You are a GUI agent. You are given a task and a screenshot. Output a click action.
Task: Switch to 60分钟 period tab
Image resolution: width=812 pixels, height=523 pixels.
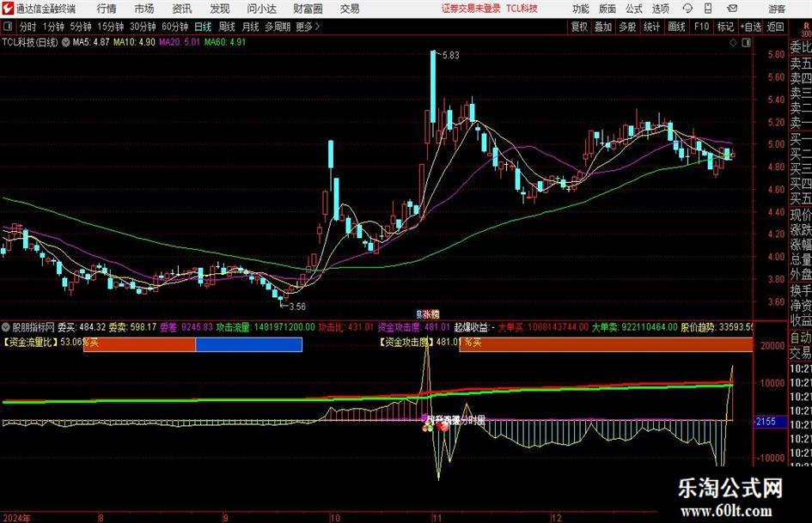point(174,27)
